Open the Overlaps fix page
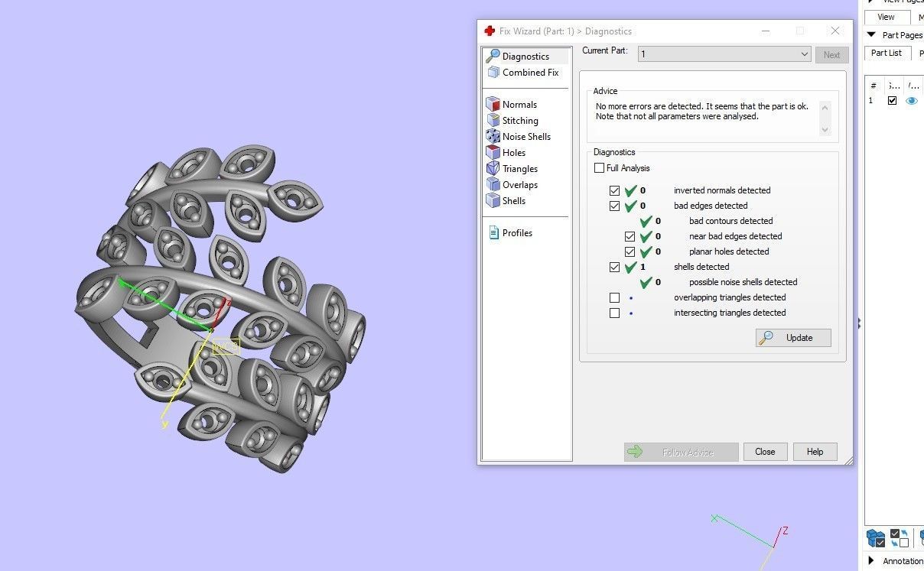924x571 pixels. click(512, 185)
